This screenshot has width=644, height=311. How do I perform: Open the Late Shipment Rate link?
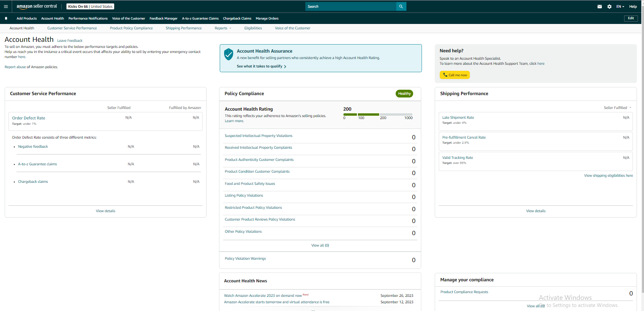(458, 118)
